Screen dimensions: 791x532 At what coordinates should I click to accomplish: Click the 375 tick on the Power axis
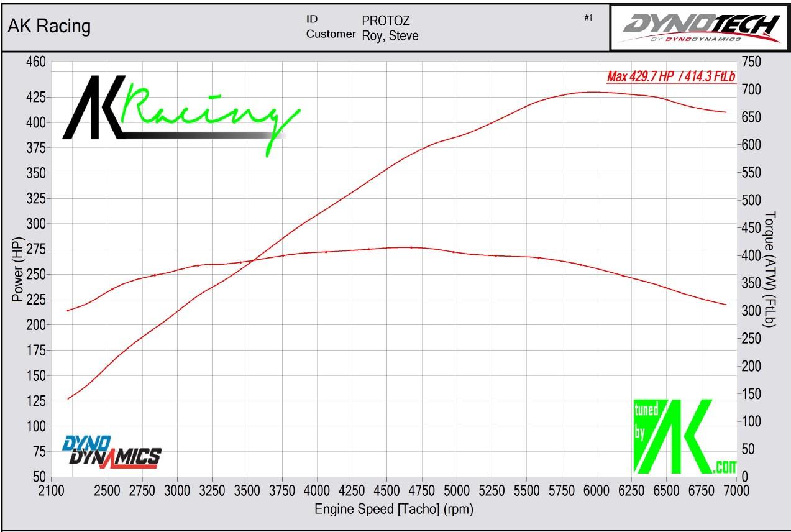tap(36, 148)
